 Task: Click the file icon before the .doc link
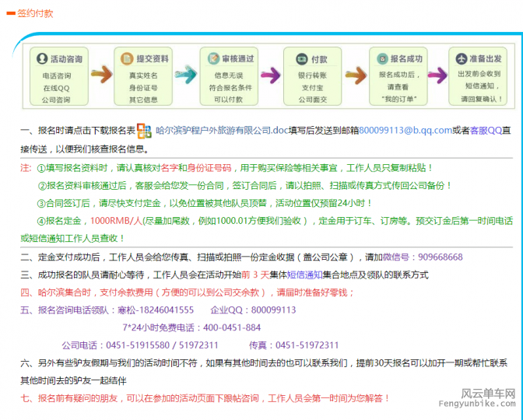[146, 131]
